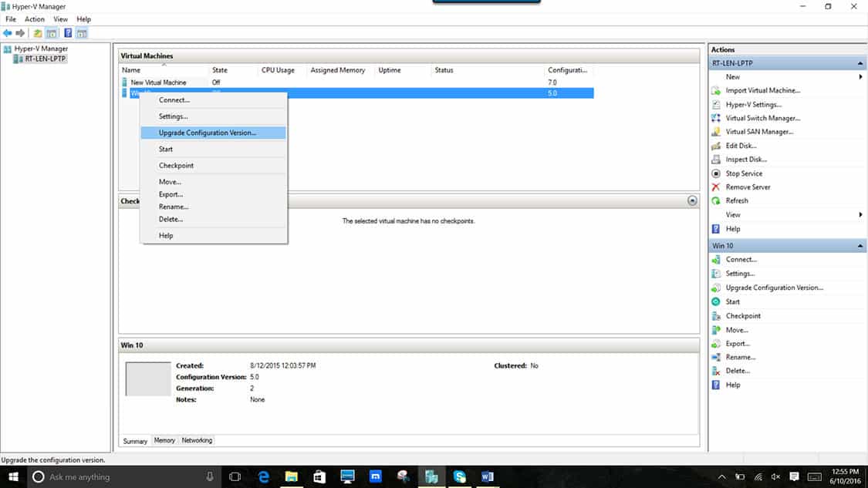Click Stop Service in the Actions pane
The height and width of the screenshot is (488, 868).
[x=744, y=173]
